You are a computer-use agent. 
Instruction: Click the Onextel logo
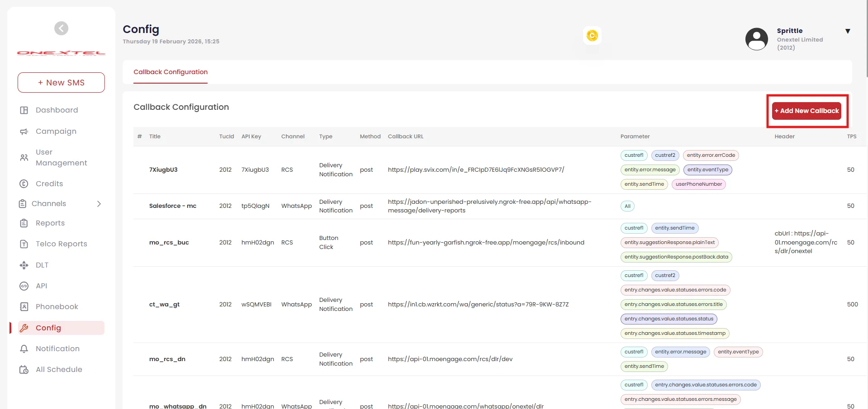tap(61, 53)
